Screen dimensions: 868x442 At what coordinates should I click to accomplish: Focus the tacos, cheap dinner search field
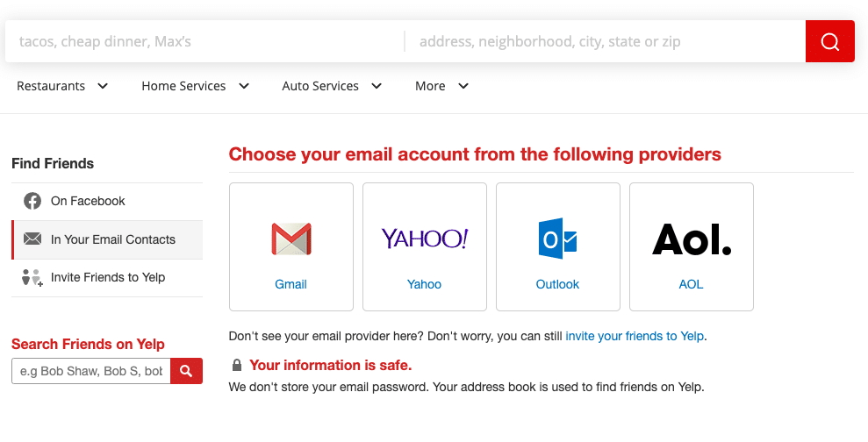click(202, 41)
